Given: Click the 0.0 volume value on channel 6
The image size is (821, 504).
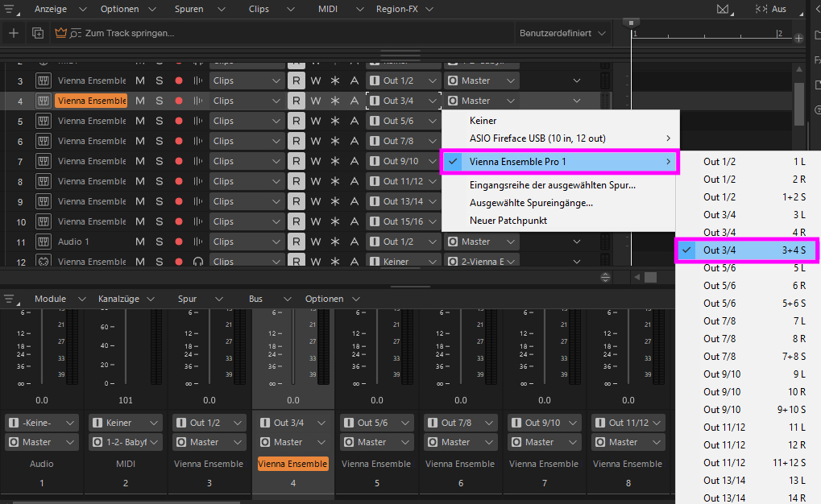Looking at the screenshot, I should tap(461, 400).
